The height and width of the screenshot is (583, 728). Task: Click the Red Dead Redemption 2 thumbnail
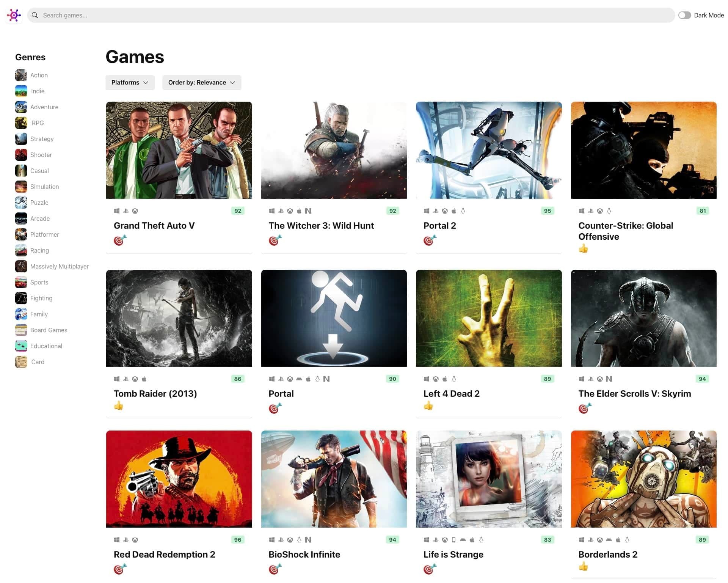[179, 479]
